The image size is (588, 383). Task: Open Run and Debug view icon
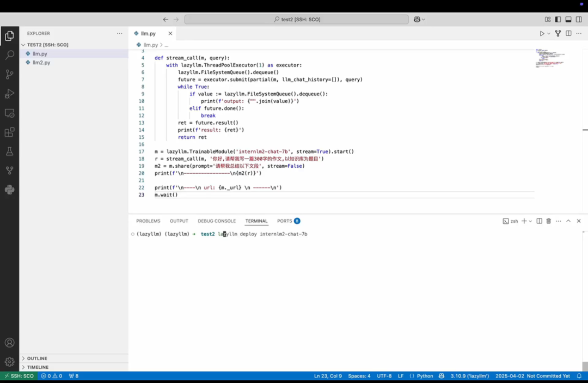pyautogui.click(x=9, y=93)
